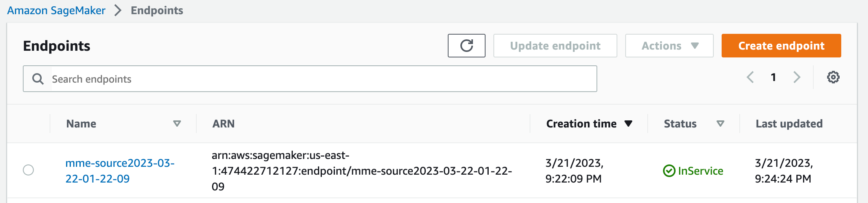The image size is (868, 203).
Task: Select page number 1
Action: (773, 77)
